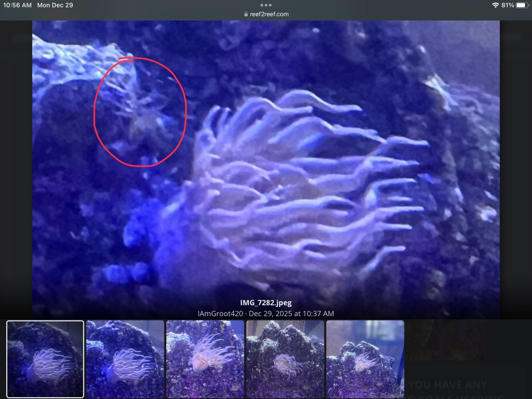
Task: Open the third thumbnail with purple rock
Action: 205,359
